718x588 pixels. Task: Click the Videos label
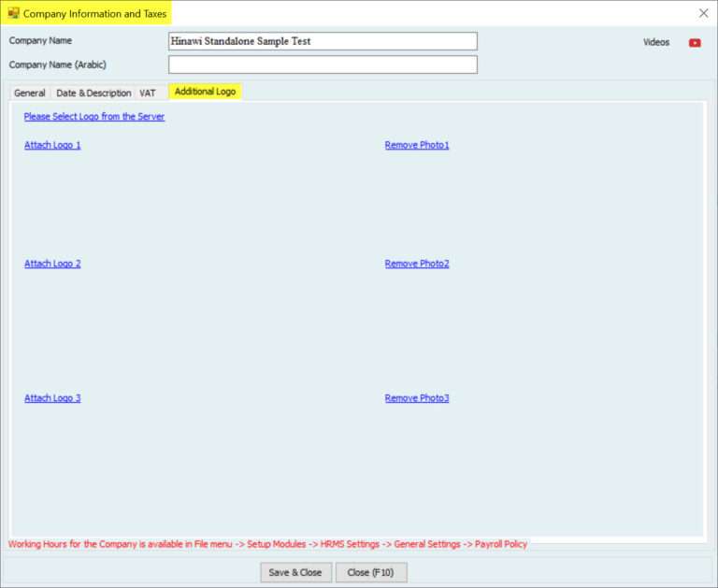(x=656, y=42)
